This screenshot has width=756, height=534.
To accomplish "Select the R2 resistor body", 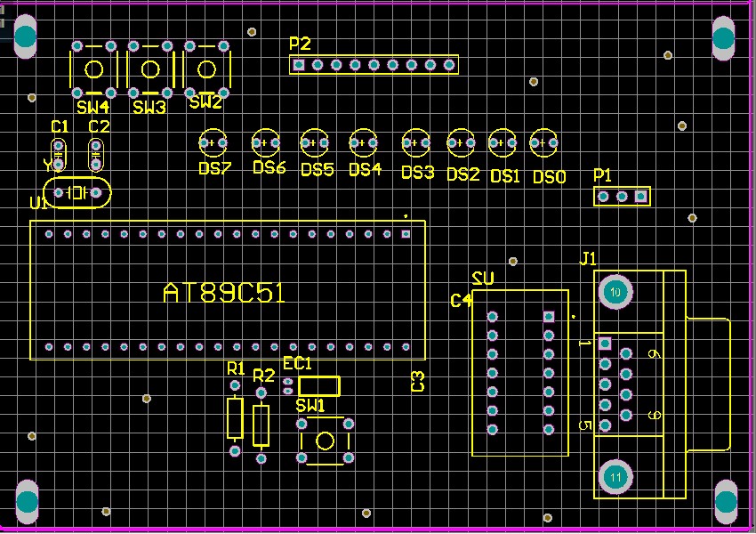I will tap(261, 425).
